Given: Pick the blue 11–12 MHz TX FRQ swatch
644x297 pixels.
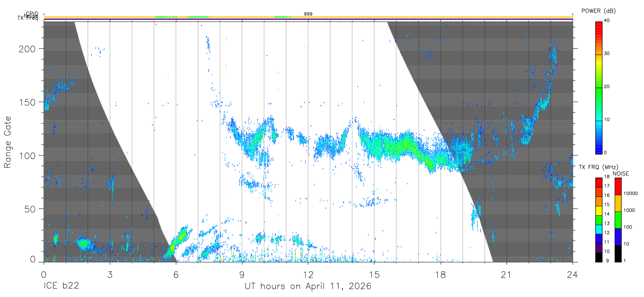Looking at the screenshot, I should point(598,238).
